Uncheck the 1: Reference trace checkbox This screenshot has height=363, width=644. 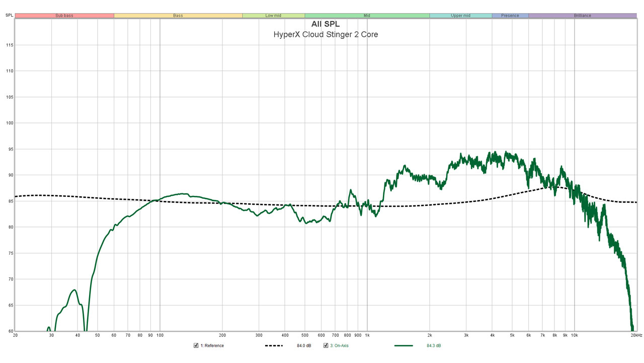click(x=196, y=345)
